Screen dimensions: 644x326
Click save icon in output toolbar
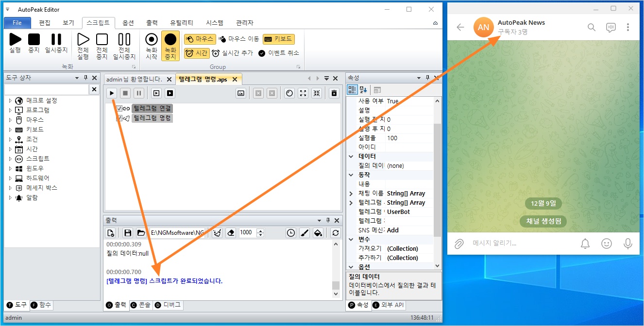pos(128,232)
